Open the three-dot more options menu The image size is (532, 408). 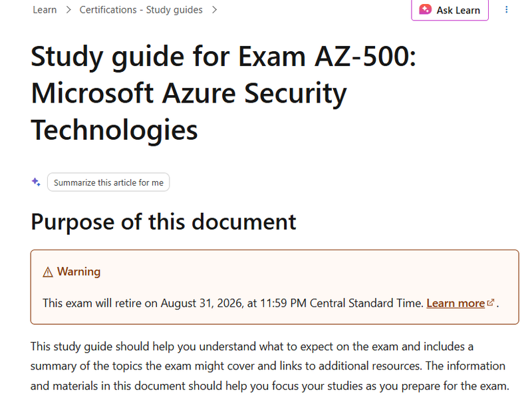pos(506,9)
